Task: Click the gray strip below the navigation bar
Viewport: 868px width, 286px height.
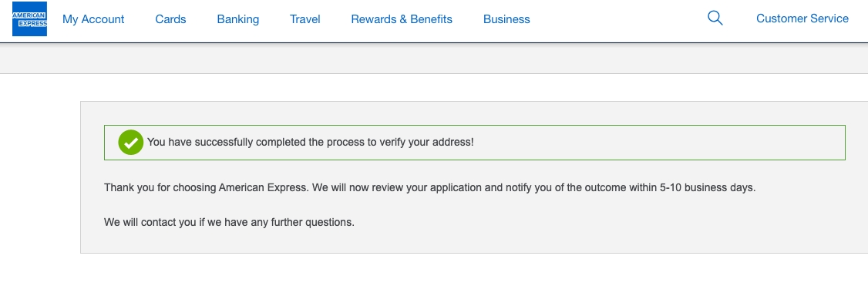Action: click(434, 59)
